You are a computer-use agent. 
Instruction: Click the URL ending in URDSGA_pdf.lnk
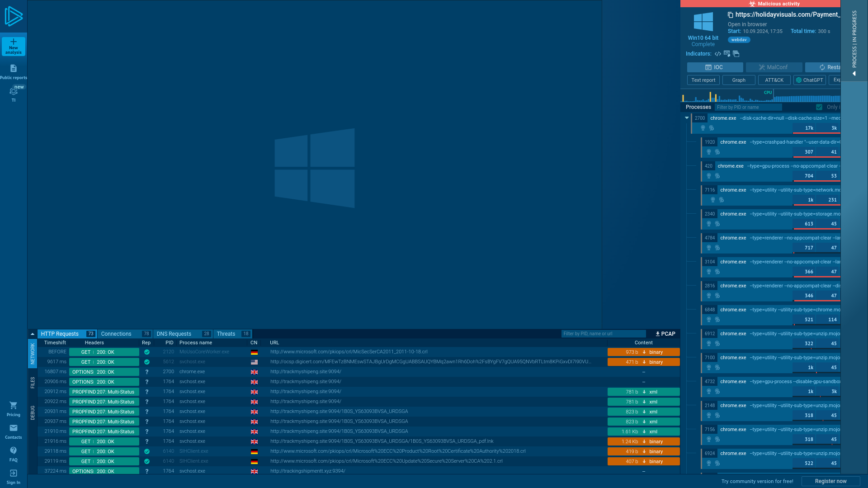click(382, 441)
